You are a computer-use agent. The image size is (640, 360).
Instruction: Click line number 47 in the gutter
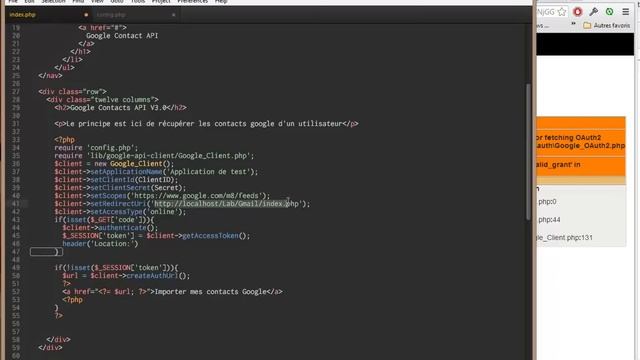[x=16, y=252]
